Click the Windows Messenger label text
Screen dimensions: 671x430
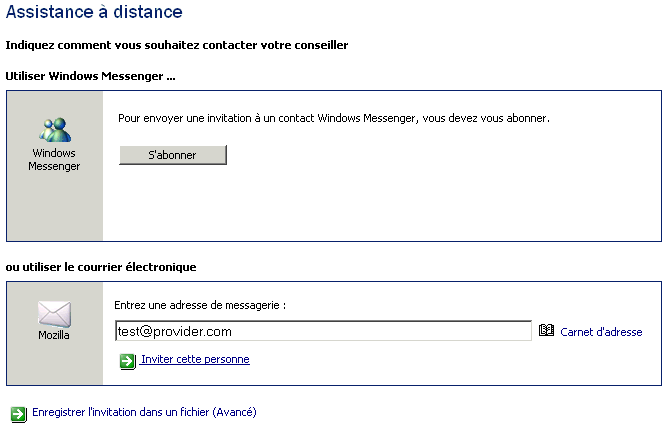(x=54, y=160)
